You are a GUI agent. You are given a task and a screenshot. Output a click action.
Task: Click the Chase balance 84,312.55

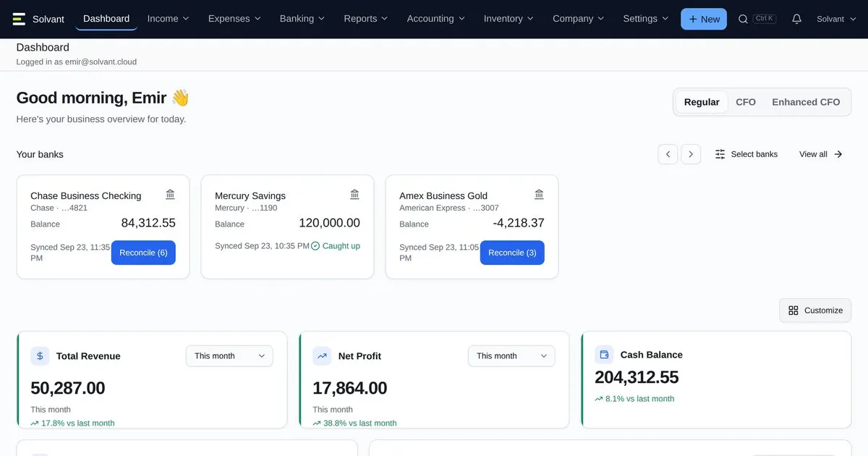[148, 223]
